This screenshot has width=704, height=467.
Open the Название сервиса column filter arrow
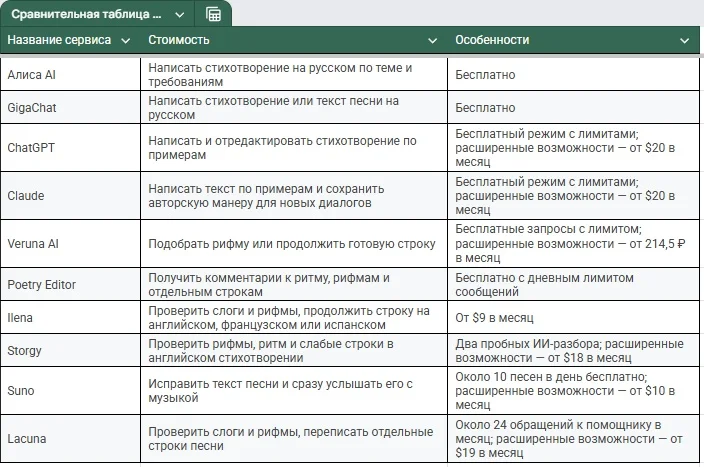126,41
